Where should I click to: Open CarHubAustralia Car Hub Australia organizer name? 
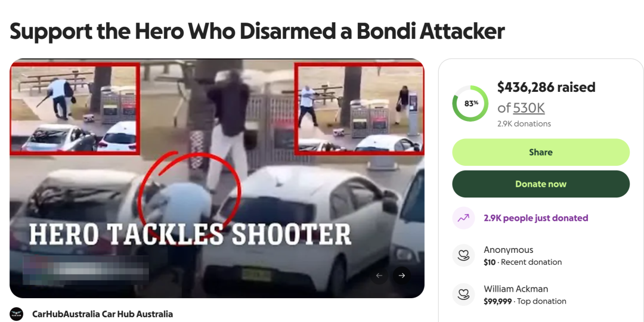[x=103, y=314]
